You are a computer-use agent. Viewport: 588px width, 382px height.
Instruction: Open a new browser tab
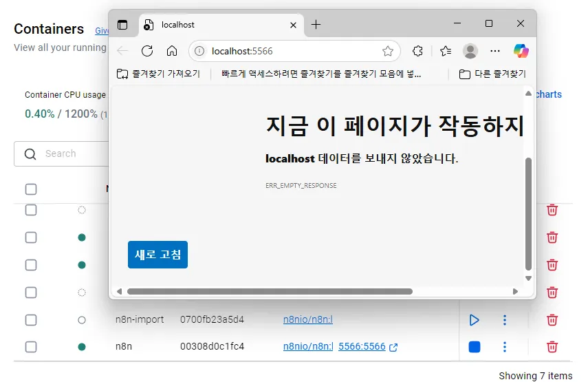[x=316, y=25]
